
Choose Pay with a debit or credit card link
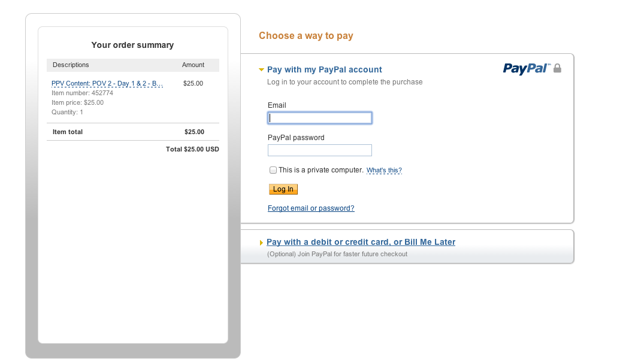click(361, 242)
